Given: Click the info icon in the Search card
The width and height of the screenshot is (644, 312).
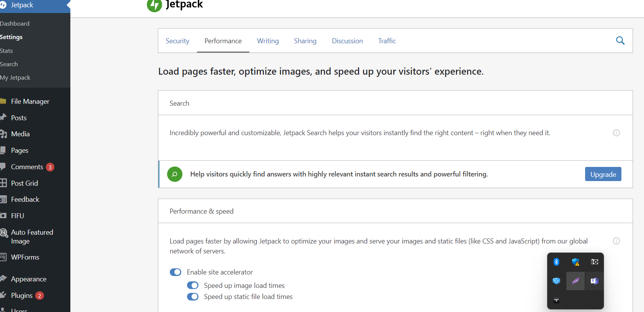Looking at the screenshot, I should [616, 133].
